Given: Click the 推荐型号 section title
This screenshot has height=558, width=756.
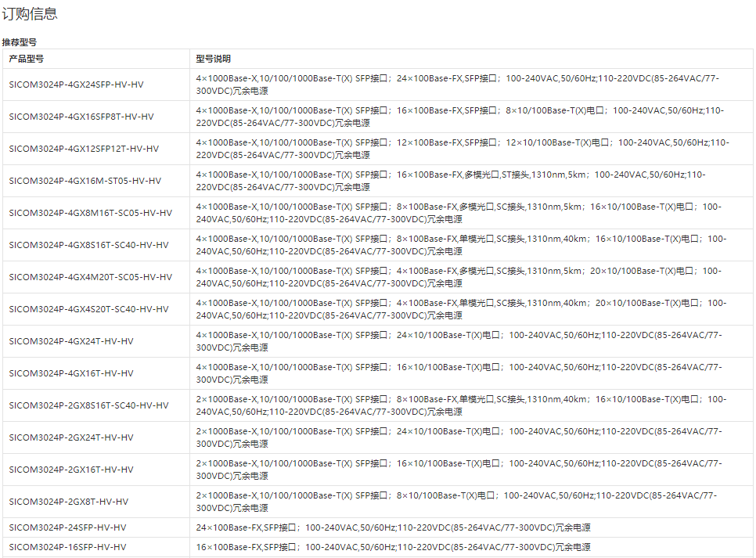Looking at the screenshot, I should [x=20, y=42].
